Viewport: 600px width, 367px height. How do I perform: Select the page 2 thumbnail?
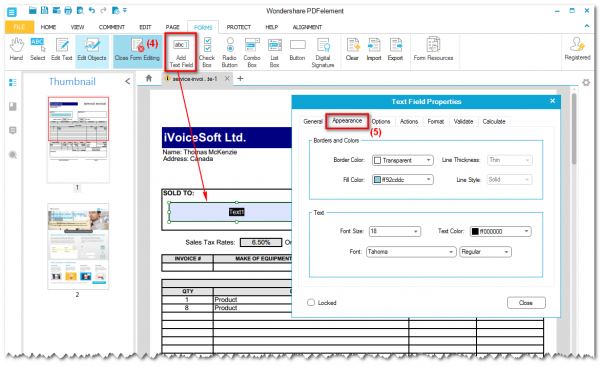(78, 246)
